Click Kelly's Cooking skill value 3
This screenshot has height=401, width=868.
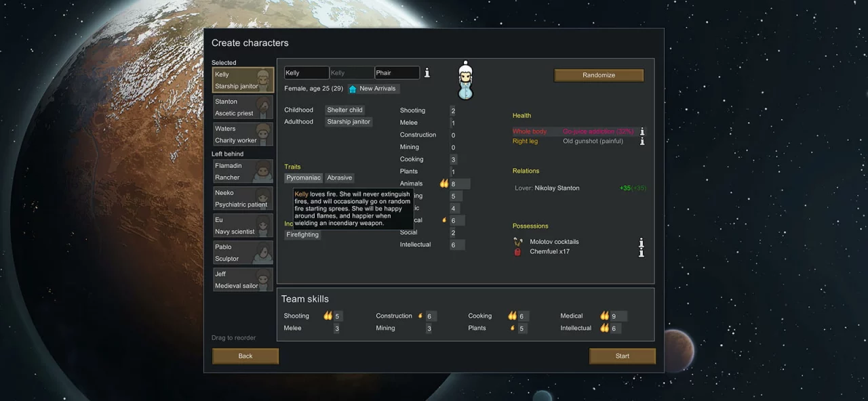point(453,160)
